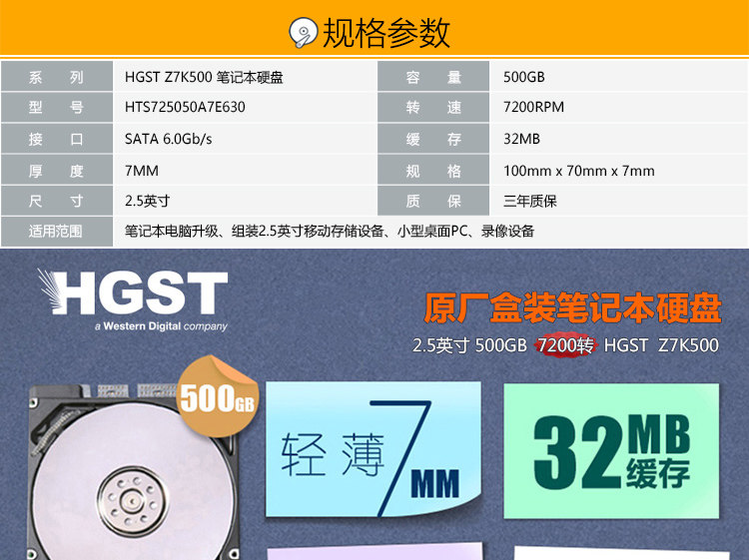
Task: Click the 适用范围 label cell
Action: click(x=57, y=232)
